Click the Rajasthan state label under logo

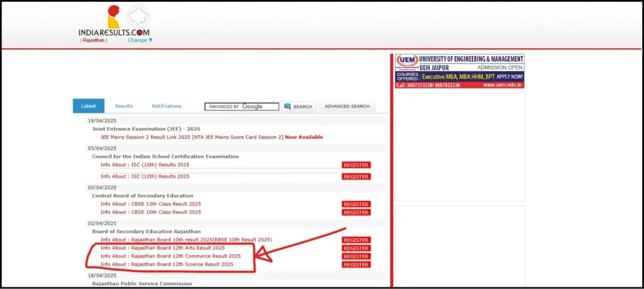tap(94, 40)
